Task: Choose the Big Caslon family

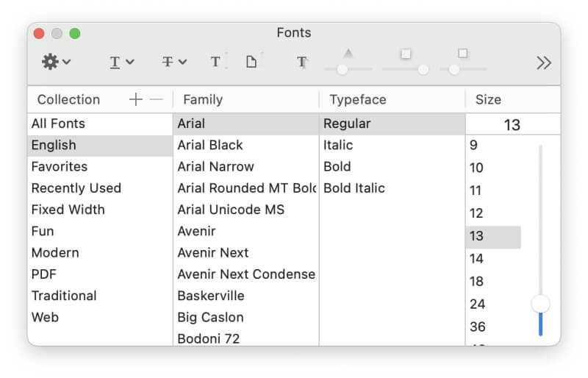Action: tap(246, 317)
